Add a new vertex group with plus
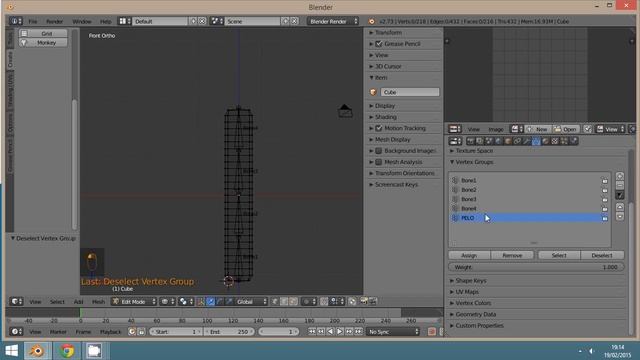 pyautogui.click(x=620, y=176)
